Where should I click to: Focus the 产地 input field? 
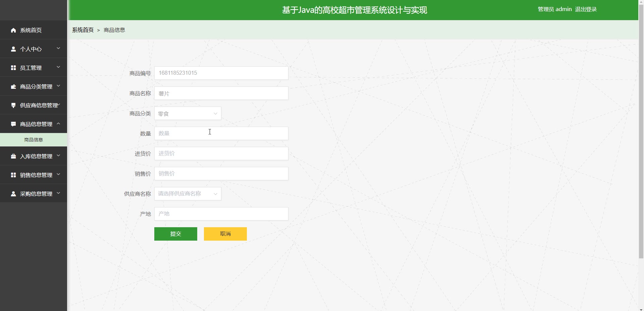coord(221,214)
